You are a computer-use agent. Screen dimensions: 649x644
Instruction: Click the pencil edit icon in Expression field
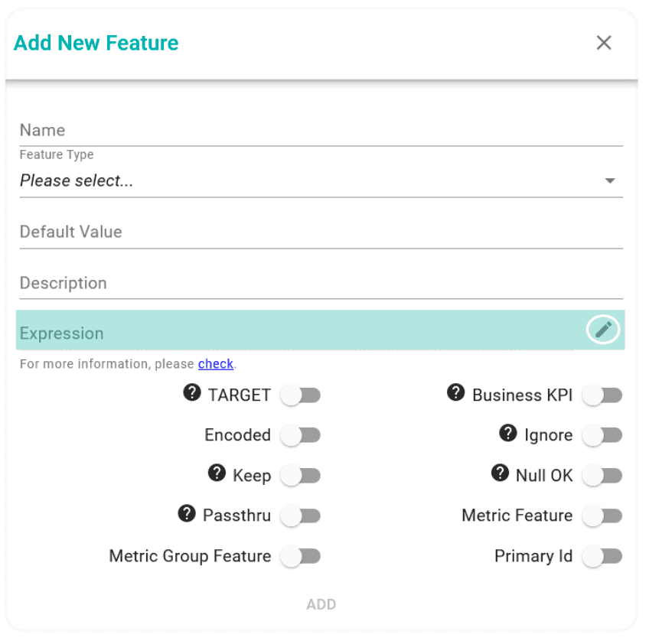coord(602,330)
